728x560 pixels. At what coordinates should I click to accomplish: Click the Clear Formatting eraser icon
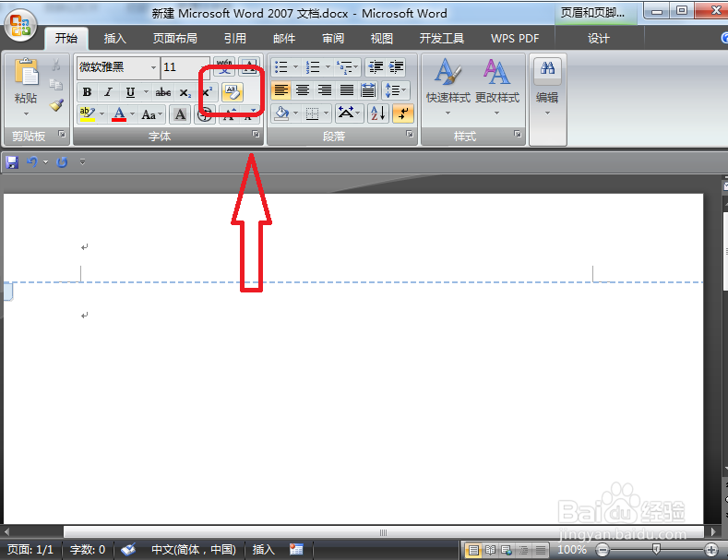(x=233, y=92)
